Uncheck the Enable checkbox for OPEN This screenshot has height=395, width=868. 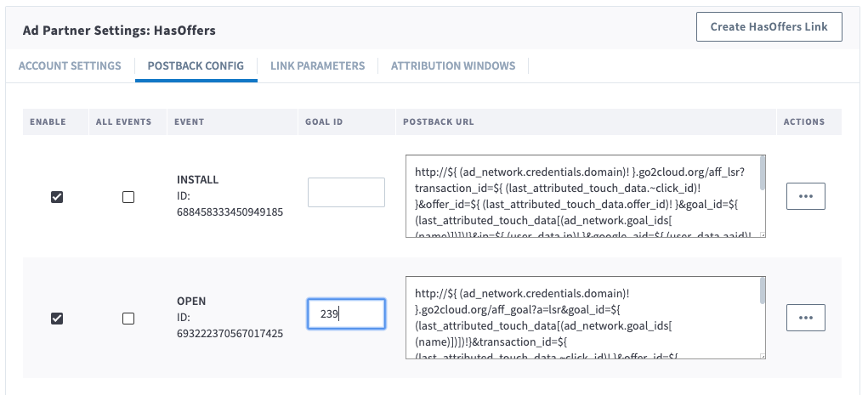click(x=56, y=318)
